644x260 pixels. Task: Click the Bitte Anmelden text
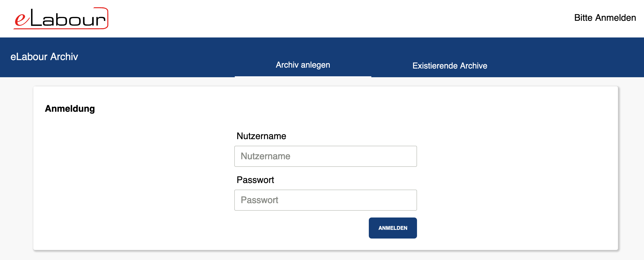(605, 18)
